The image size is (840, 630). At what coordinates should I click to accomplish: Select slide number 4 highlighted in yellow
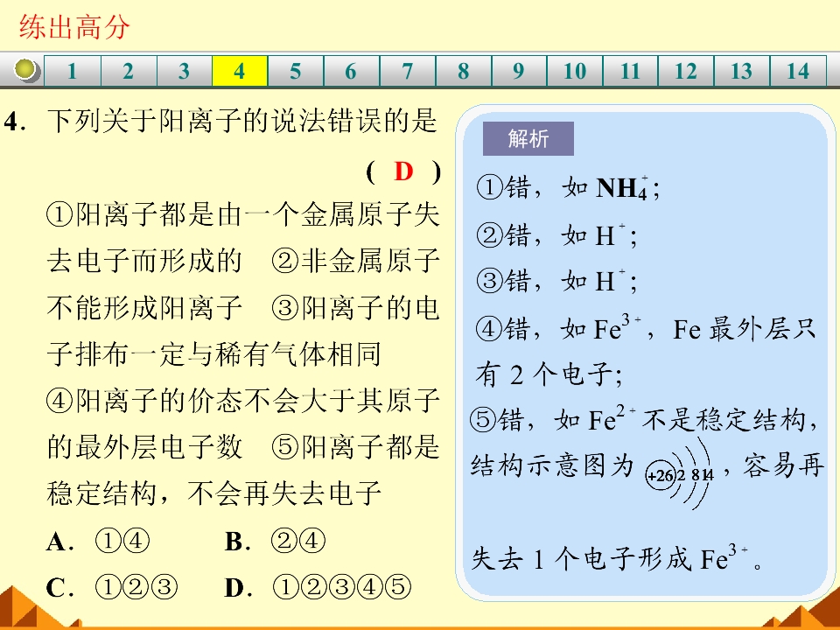[239, 71]
